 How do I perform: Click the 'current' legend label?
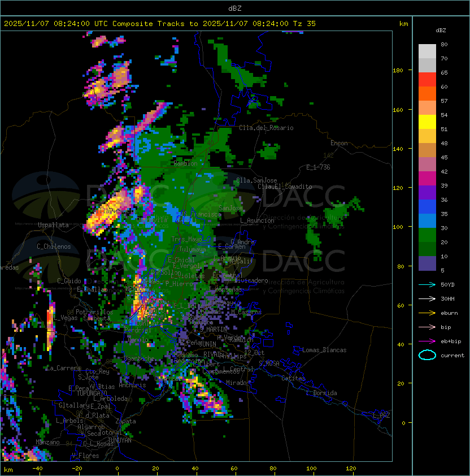(x=452, y=356)
